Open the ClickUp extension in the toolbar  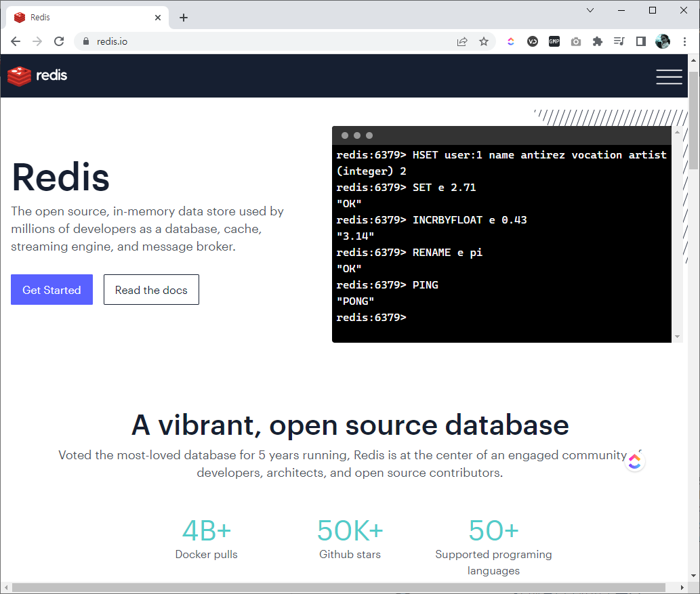pos(511,41)
